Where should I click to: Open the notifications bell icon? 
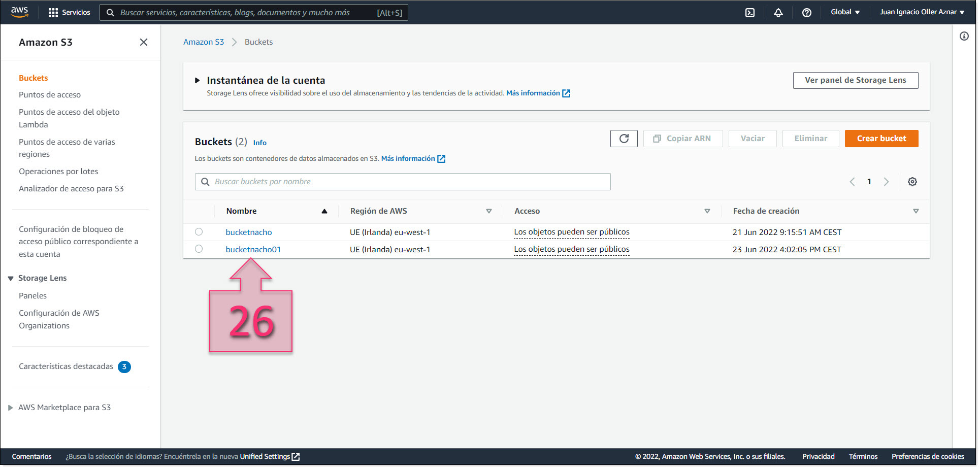[778, 12]
